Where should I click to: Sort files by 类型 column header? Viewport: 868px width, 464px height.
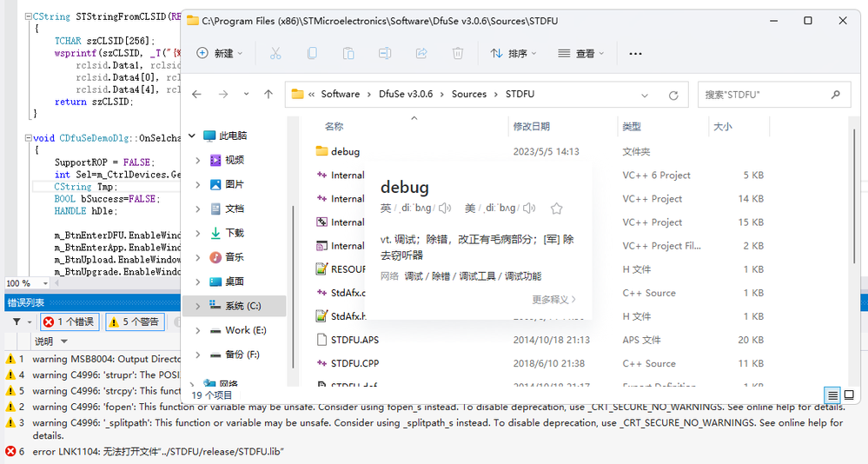[x=632, y=127]
